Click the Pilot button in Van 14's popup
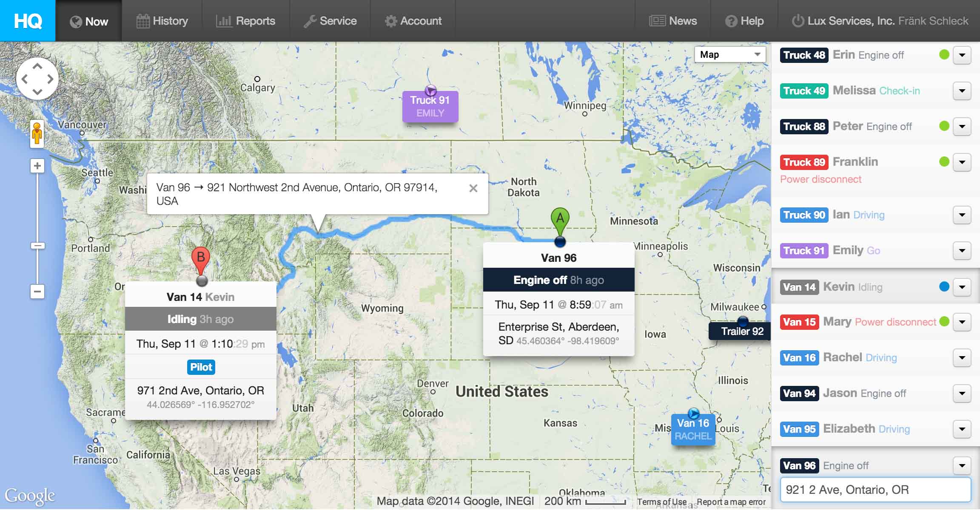 pyautogui.click(x=201, y=367)
